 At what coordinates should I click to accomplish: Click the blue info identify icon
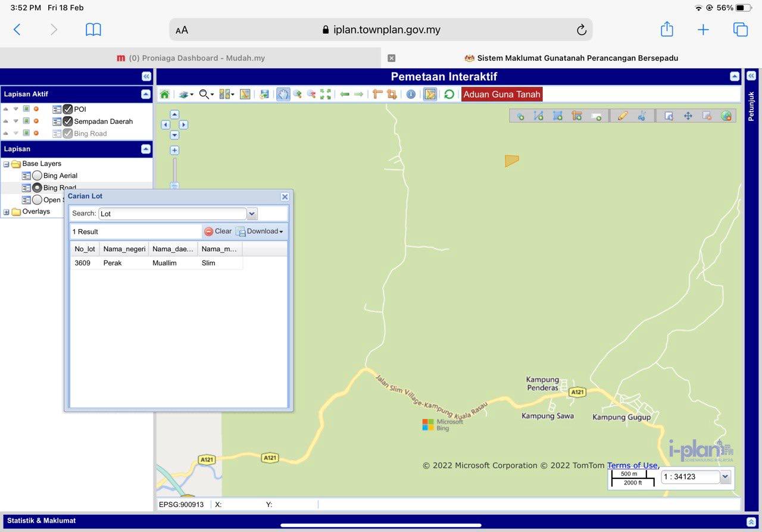[x=411, y=94]
